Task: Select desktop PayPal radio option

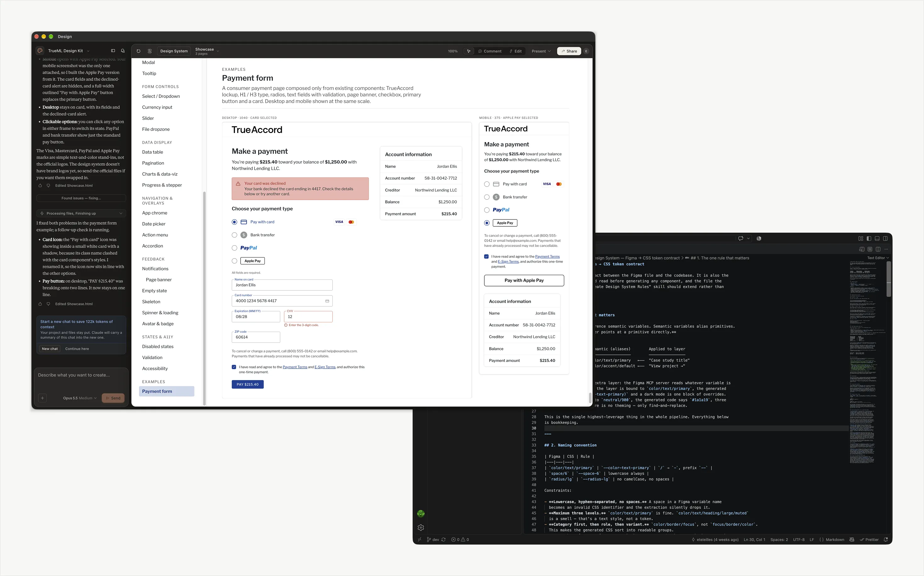Action: 234,248
